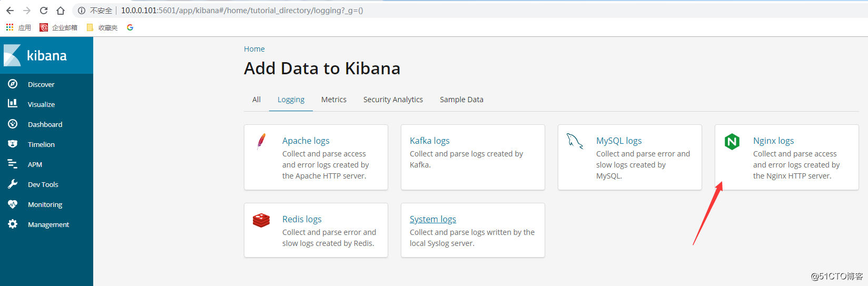Click the Home breadcrumb link

[x=254, y=49]
